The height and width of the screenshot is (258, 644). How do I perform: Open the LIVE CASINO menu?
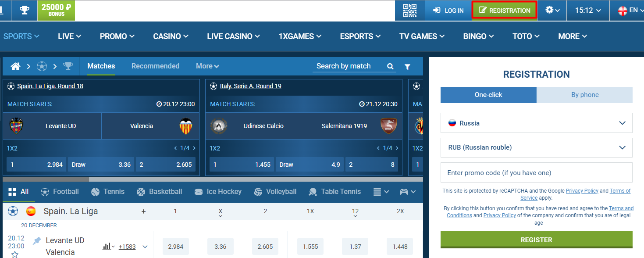[234, 36]
